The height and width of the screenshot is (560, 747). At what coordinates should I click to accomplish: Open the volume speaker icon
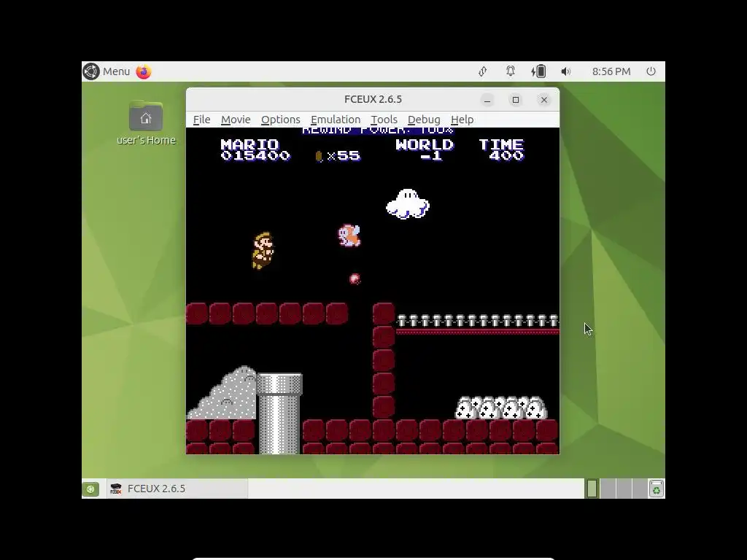(565, 71)
